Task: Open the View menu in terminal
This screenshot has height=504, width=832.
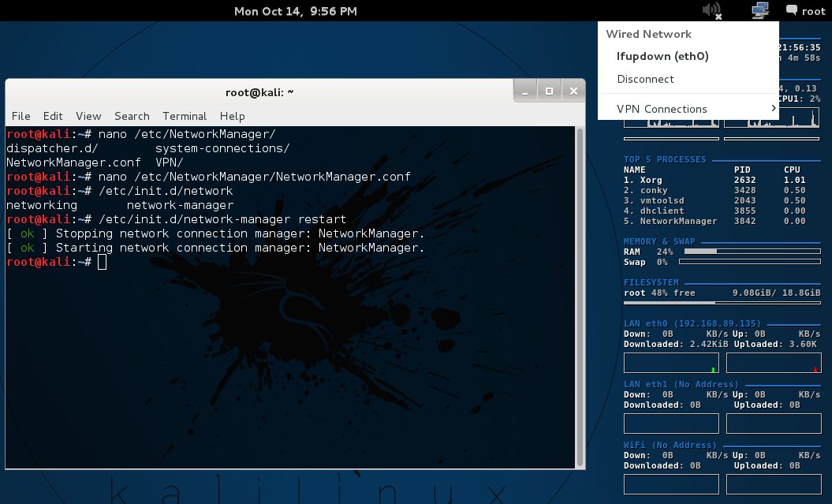Action: (88, 116)
